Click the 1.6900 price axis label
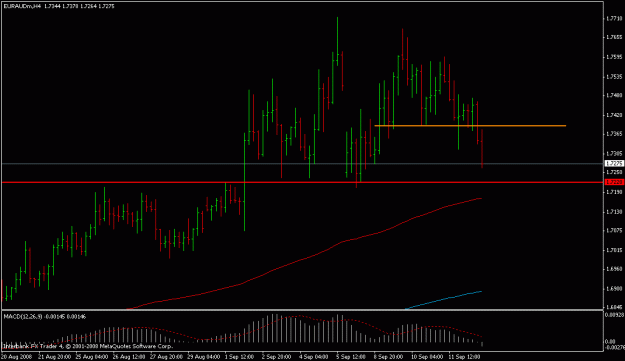The image size is (625, 361). 614,288
